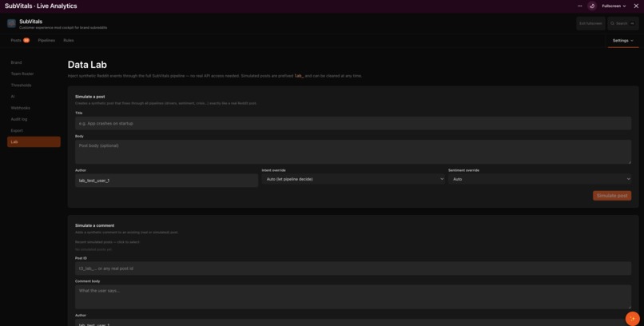Open the three-dot more options menu
This screenshot has width=644, height=326.
(579, 6)
